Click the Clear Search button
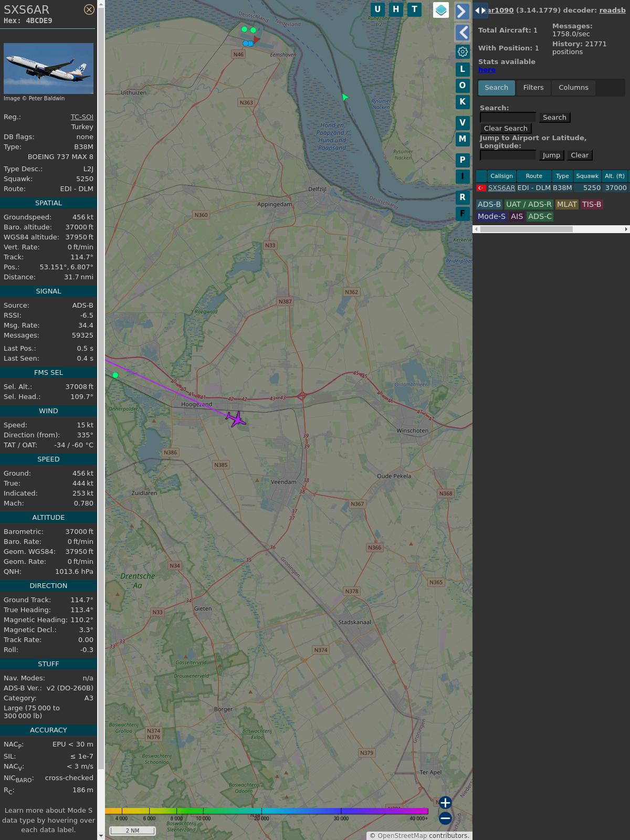The image size is (630, 840). coord(506,129)
